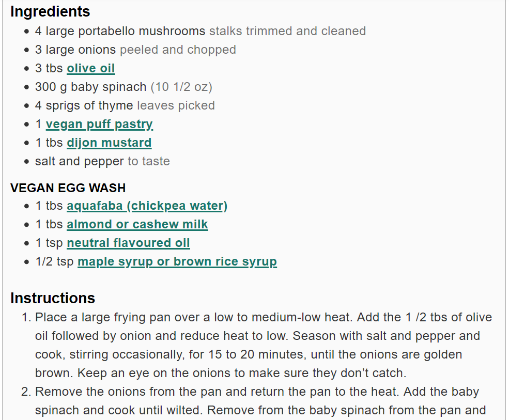Image resolution: width=509 pixels, height=420 pixels.
Task: Click the VEGAN EGG WASH subheading
Action: (x=68, y=188)
